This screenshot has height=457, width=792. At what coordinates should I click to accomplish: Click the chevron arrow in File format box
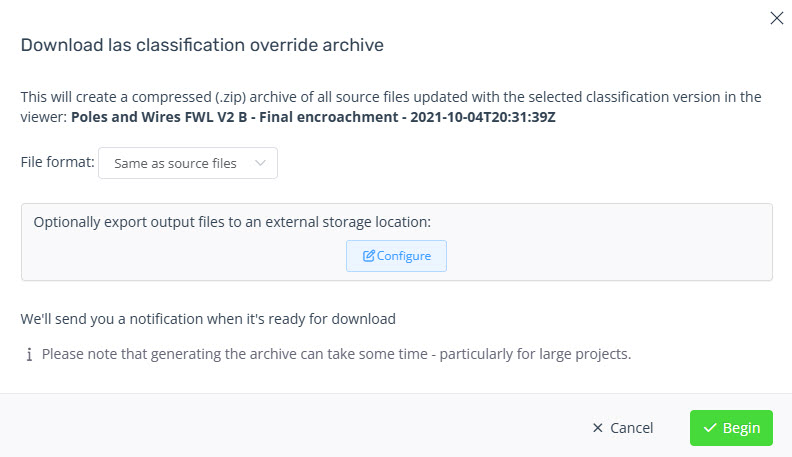click(260, 163)
